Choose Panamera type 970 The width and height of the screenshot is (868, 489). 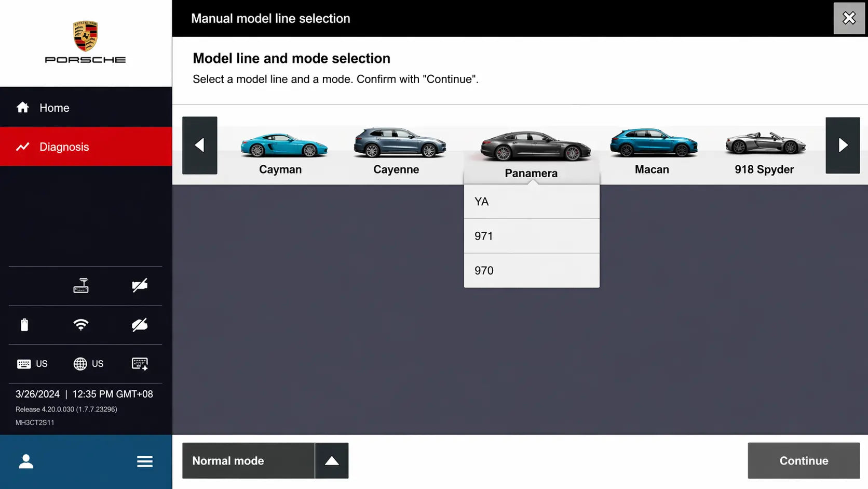[532, 271]
